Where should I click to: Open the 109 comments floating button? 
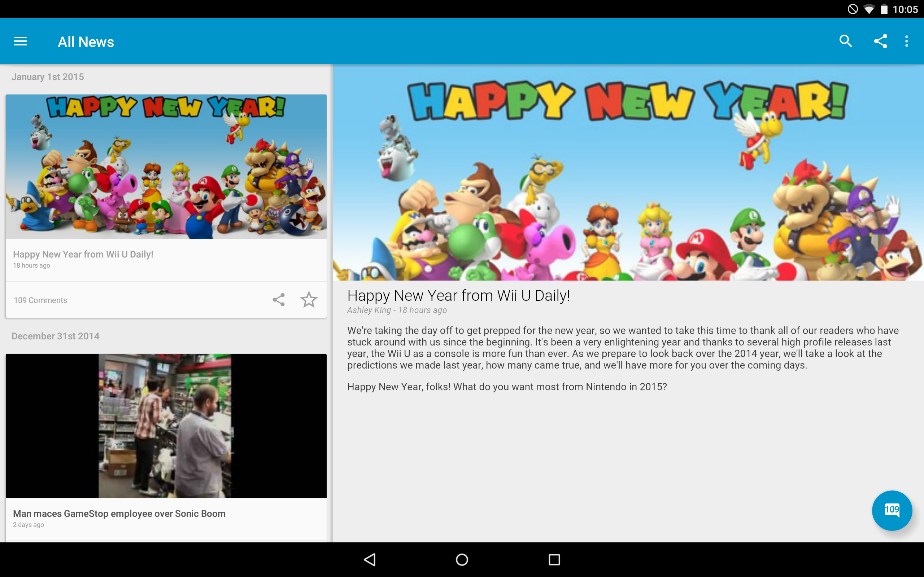(892, 510)
